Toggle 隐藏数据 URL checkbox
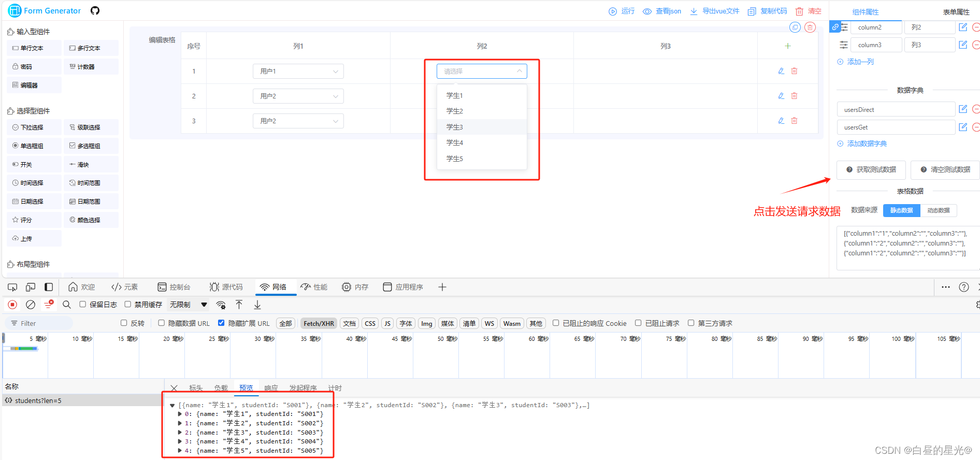Screen dimensions: 980x460 click(x=161, y=323)
